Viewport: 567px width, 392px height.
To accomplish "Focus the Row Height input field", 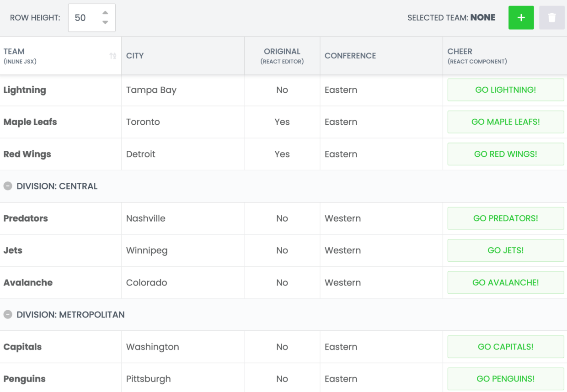I will 91,18.
